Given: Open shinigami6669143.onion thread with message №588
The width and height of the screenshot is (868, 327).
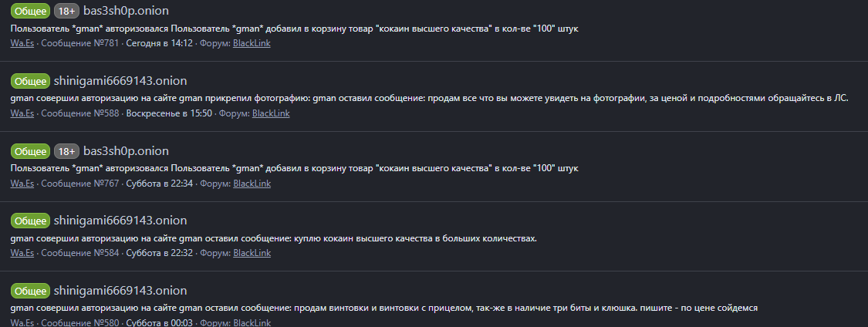Looking at the screenshot, I should (x=120, y=81).
